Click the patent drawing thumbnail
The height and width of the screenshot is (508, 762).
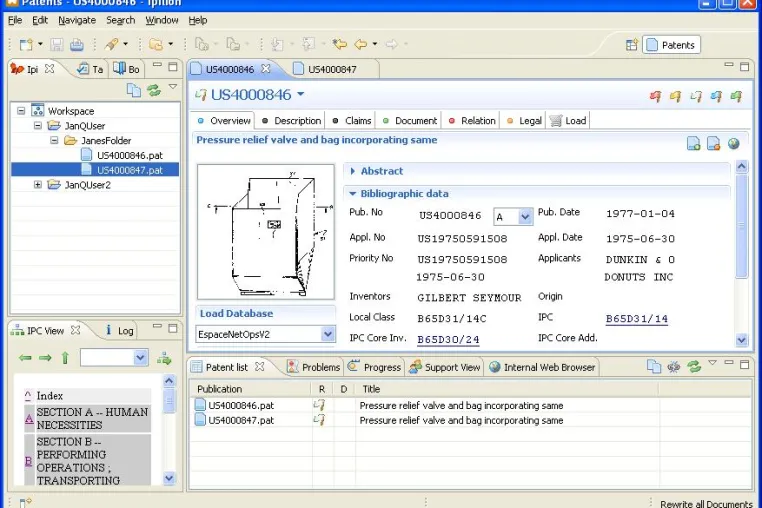click(266, 231)
